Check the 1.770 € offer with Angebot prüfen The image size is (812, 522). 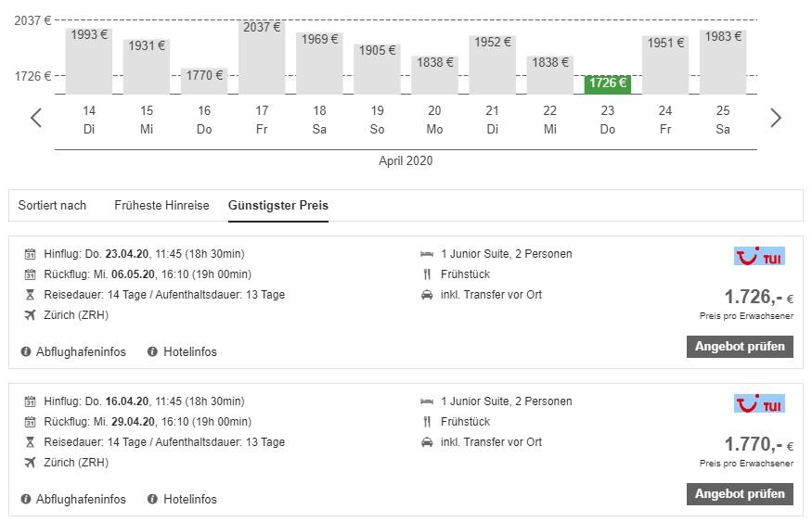[x=740, y=494]
